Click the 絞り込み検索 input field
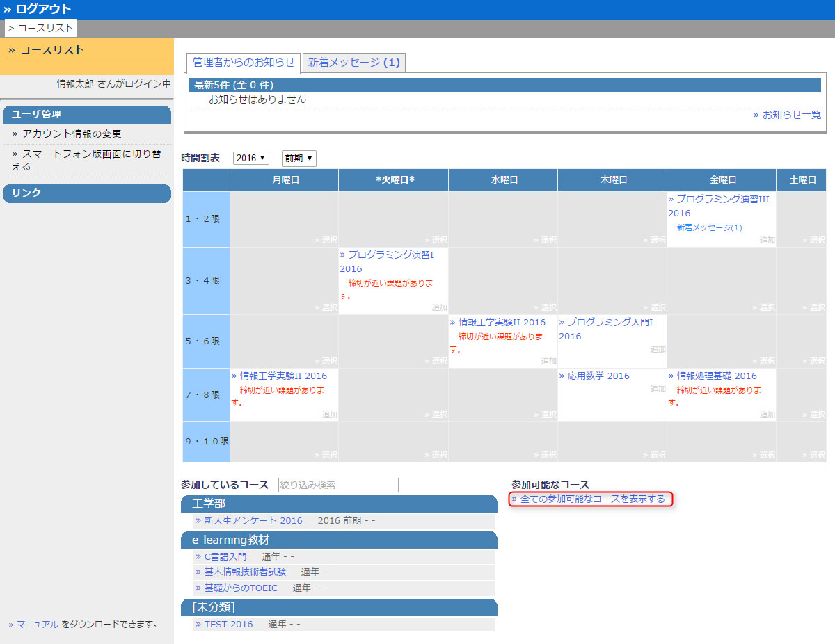The image size is (835, 644). 338,485
